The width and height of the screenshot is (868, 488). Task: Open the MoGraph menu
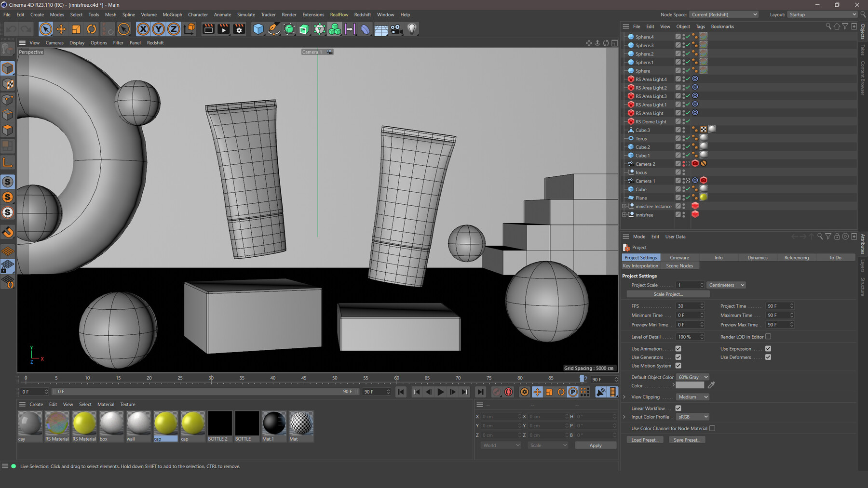(172, 14)
